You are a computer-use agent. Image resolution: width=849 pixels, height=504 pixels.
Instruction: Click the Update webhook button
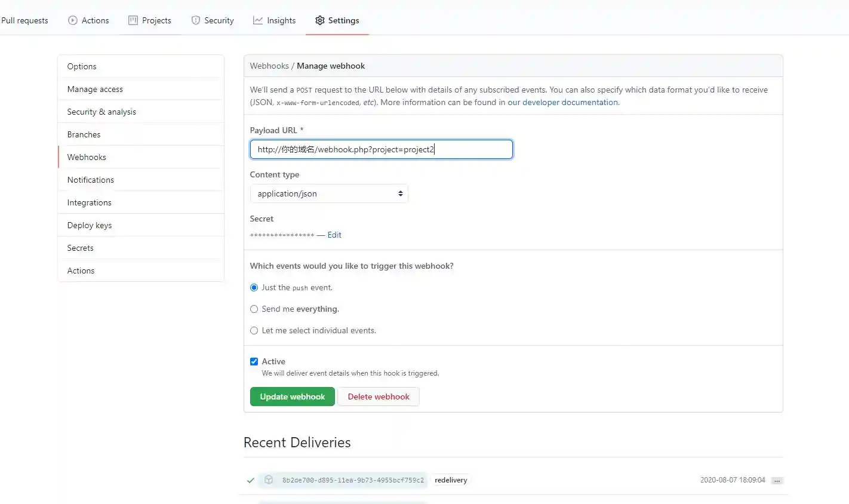(x=292, y=397)
